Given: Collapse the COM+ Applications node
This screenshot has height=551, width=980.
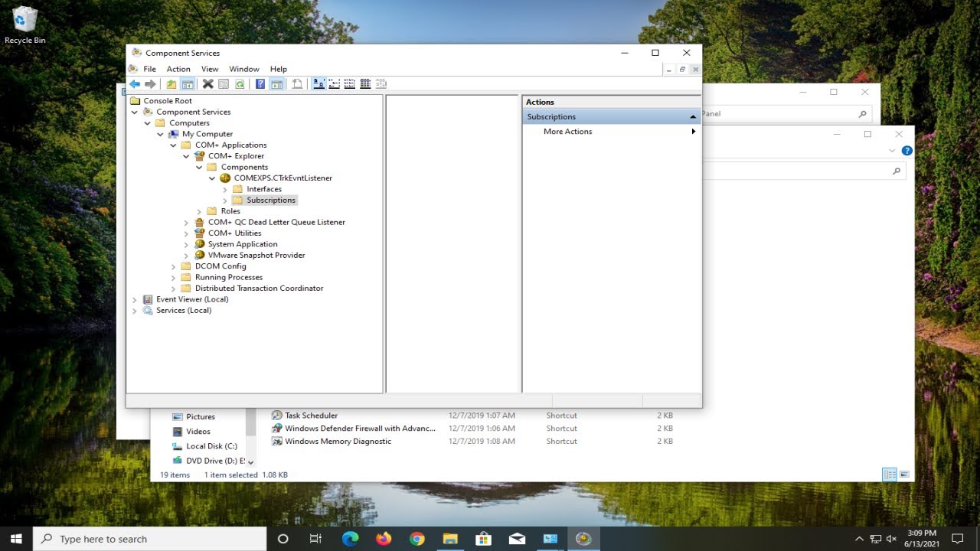Looking at the screenshot, I should (x=174, y=145).
